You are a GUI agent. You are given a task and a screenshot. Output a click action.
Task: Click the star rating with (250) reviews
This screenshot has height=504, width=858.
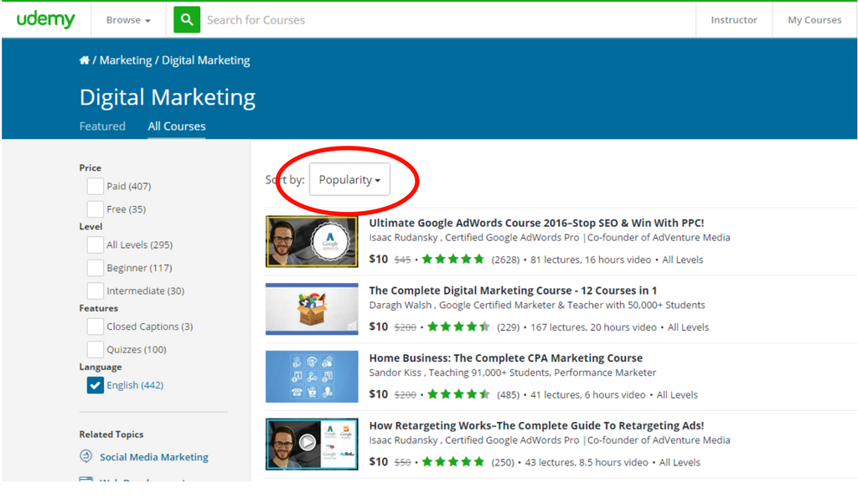[453, 462]
